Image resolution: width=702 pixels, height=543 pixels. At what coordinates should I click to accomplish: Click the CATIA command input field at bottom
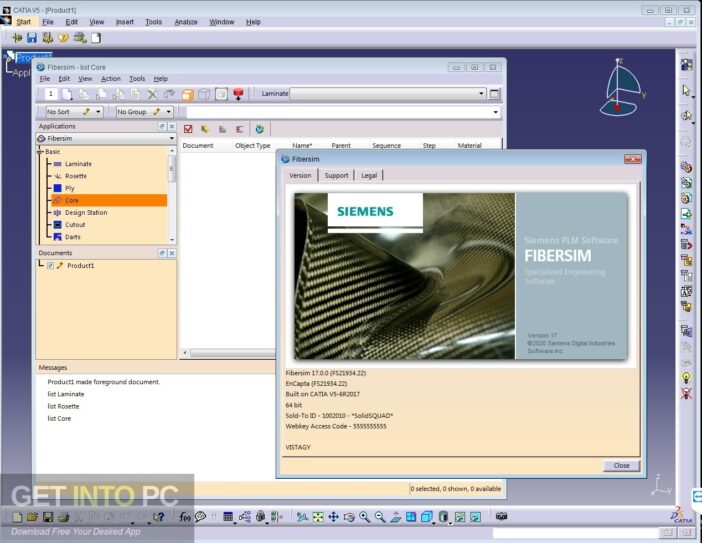coord(575,533)
